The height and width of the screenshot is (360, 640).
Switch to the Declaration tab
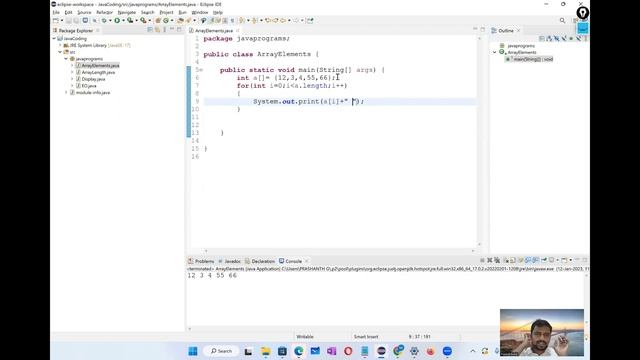[x=260, y=261]
